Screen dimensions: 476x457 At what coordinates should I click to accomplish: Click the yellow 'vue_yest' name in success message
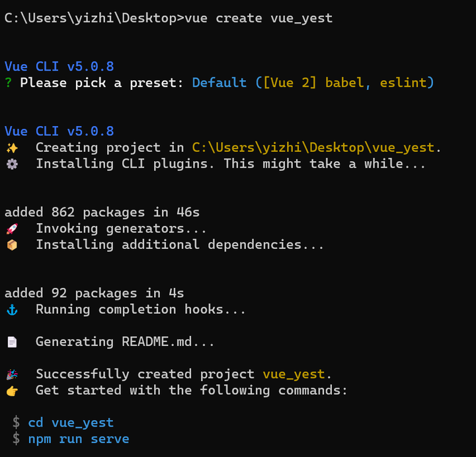tap(294, 374)
